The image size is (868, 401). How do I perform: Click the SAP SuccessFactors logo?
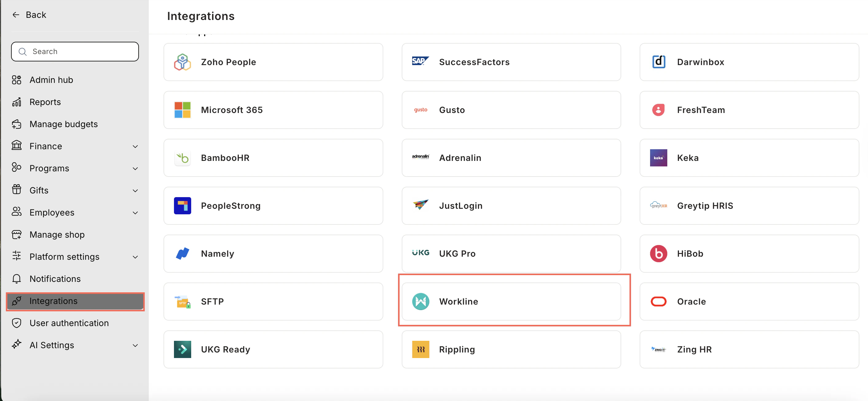(x=420, y=61)
